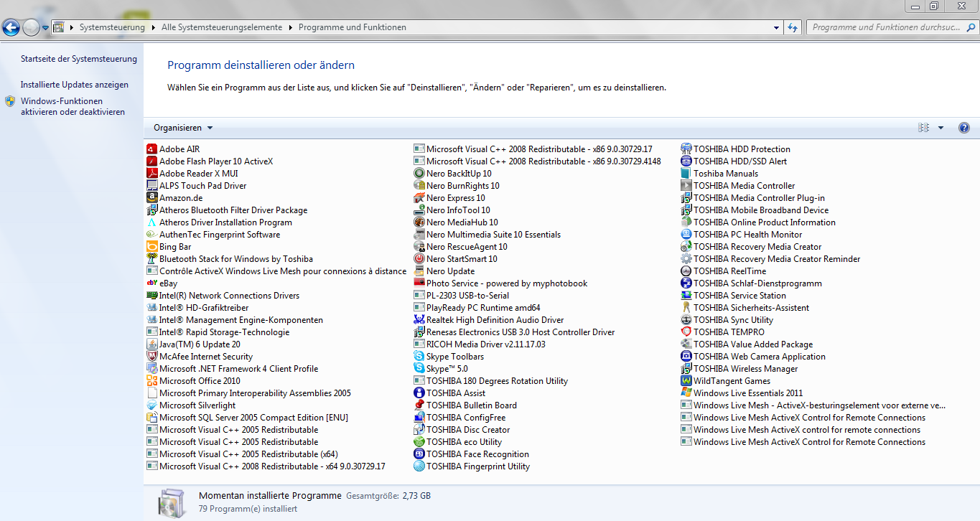980x521 pixels.
Task: Click the Microsoft Office 2010 icon
Action: [152, 381]
